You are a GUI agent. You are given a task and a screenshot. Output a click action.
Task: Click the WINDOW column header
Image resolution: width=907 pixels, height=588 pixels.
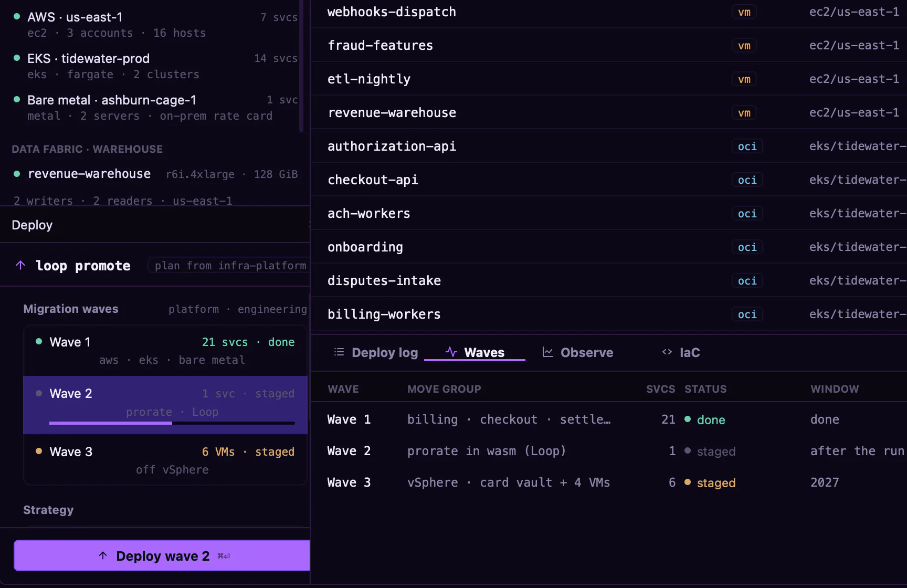(835, 389)
